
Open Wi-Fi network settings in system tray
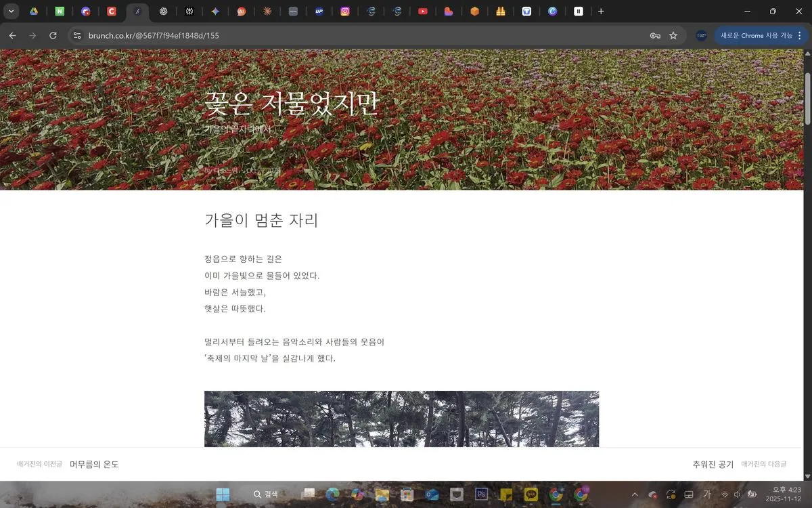[725, 494]
